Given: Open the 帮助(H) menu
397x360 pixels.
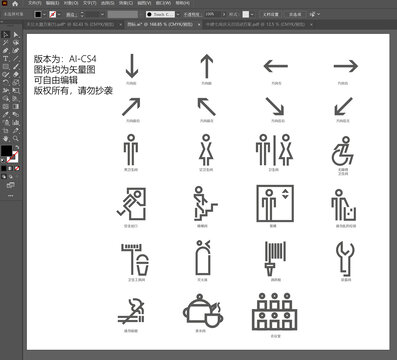Looking at the screenshot, I should coord(182,3).
